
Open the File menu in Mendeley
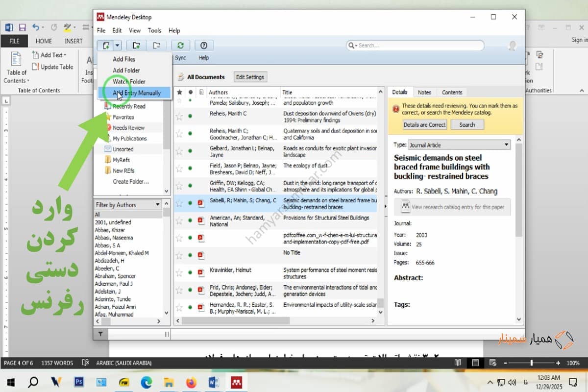(101, 30)
